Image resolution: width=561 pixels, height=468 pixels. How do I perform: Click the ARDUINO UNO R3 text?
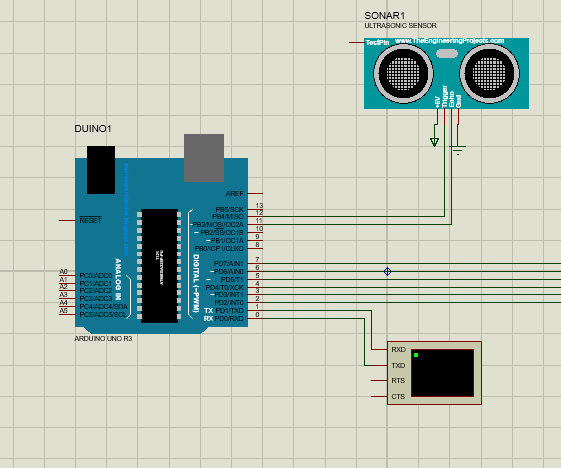(x=103, y=338)
